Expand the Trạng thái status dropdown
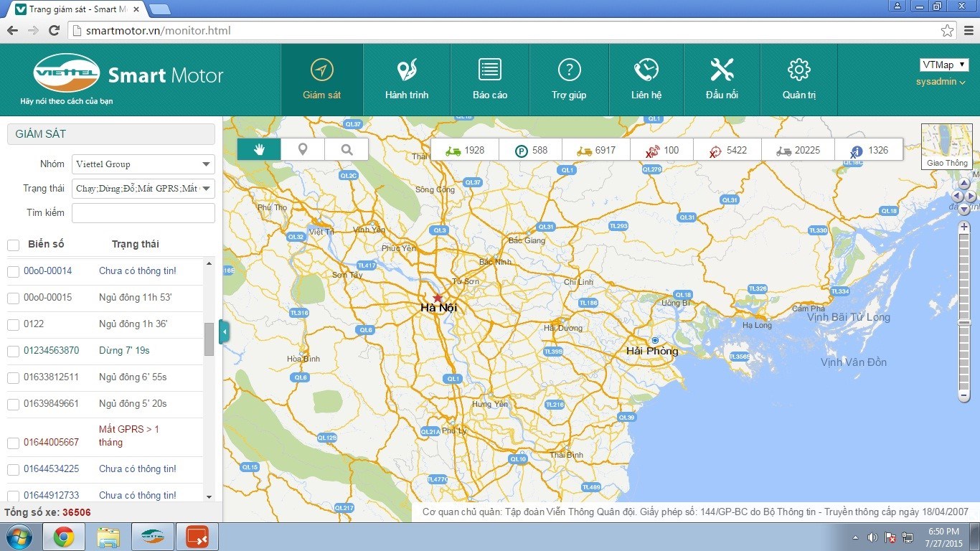 point(143,189)
